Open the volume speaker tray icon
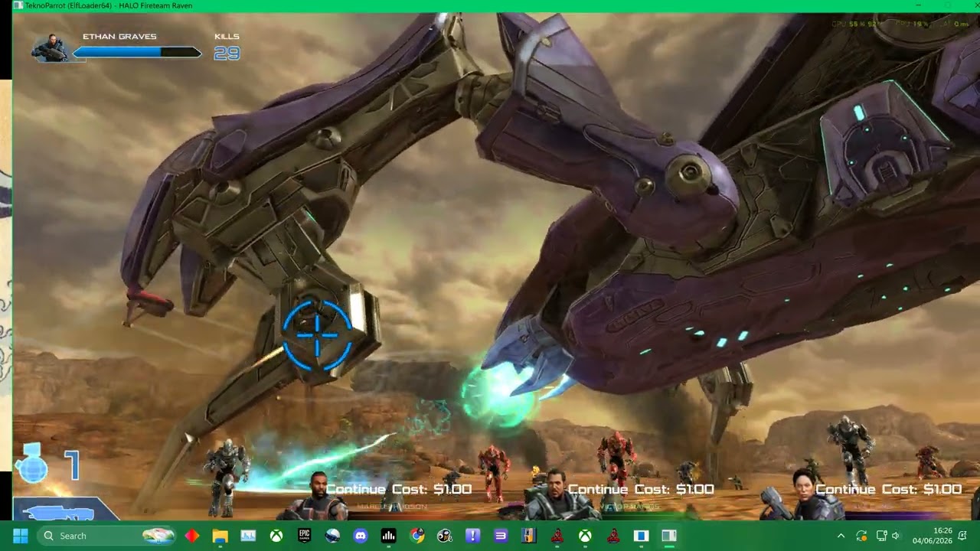Screen dimensions: 980x551 point(896,536)
